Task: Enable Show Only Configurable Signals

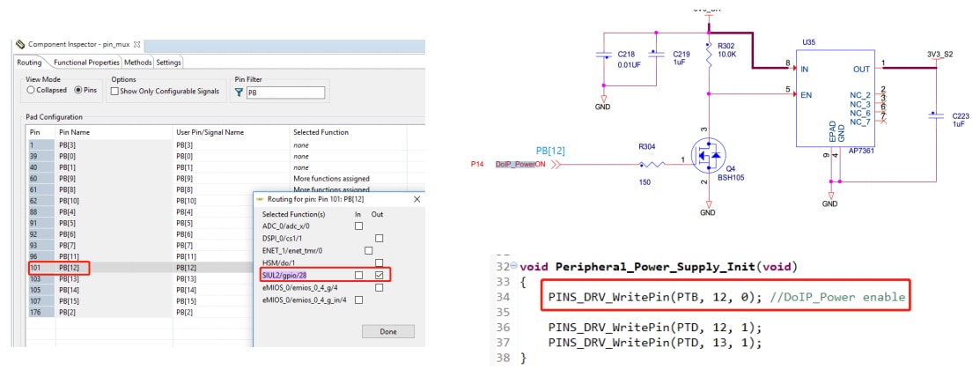Action: tap(114, 91)
